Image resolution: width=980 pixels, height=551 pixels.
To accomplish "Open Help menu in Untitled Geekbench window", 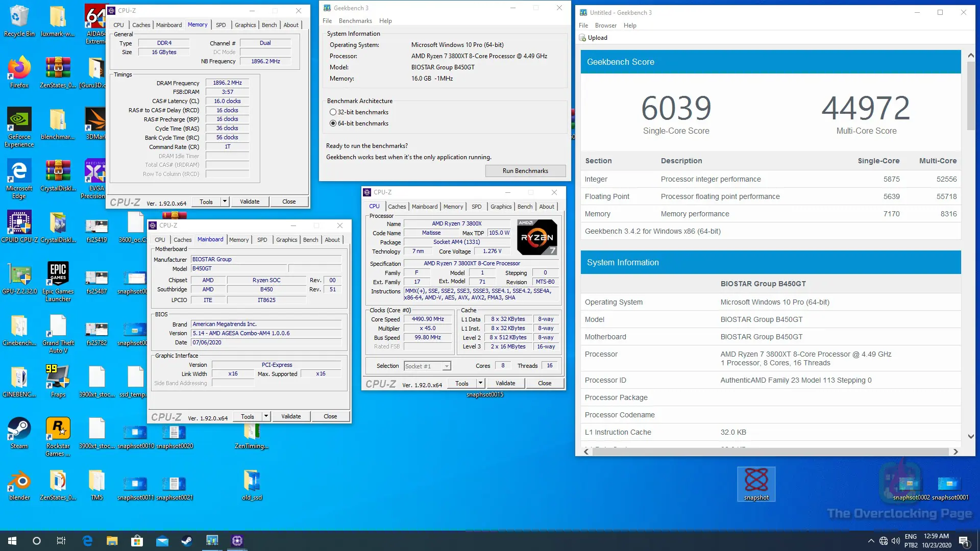I will [x=630, y=26].
